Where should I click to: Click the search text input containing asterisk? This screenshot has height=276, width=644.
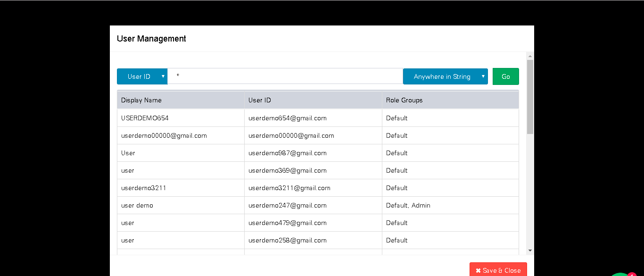[285, 76]
